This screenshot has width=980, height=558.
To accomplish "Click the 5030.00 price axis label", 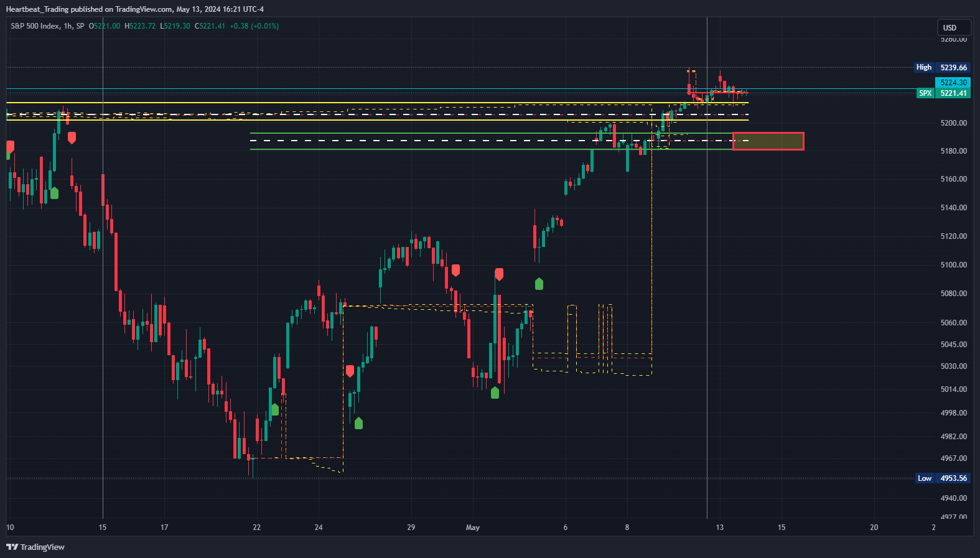I will (x=954, y=366).
